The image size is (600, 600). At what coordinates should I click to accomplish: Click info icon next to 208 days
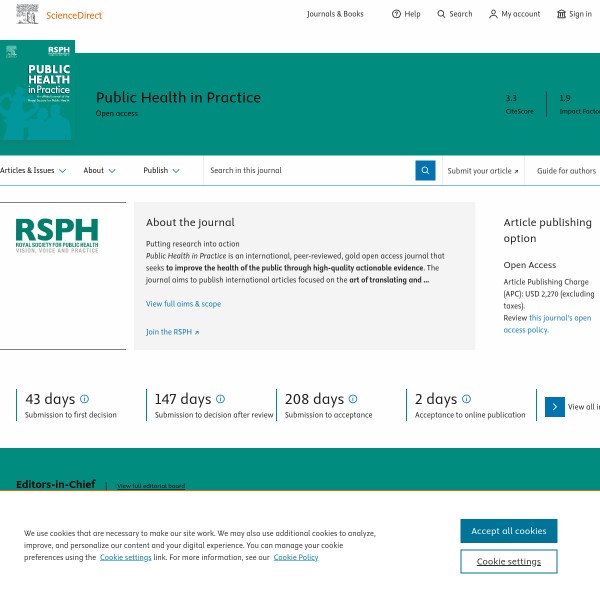point(353,399)
